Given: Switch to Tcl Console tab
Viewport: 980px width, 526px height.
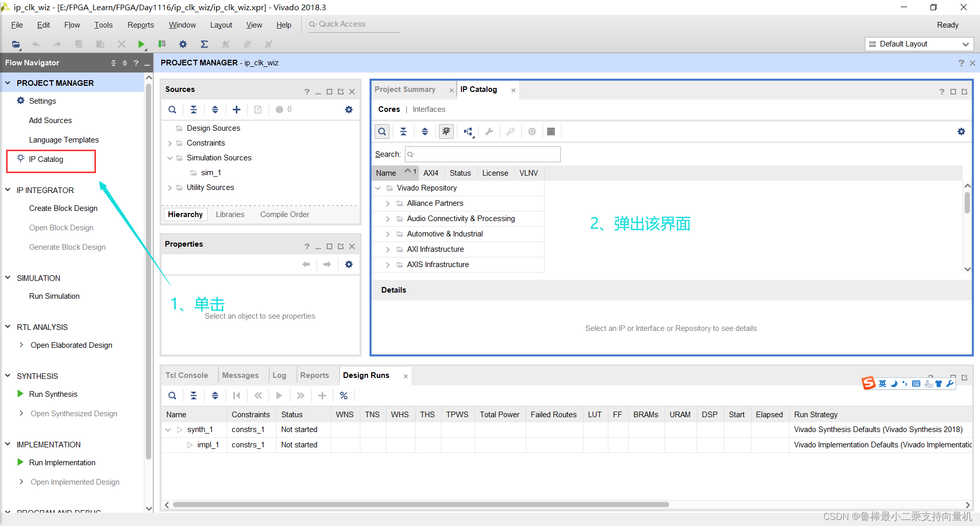Looking at the screenshot, I should tap(187, 375).
